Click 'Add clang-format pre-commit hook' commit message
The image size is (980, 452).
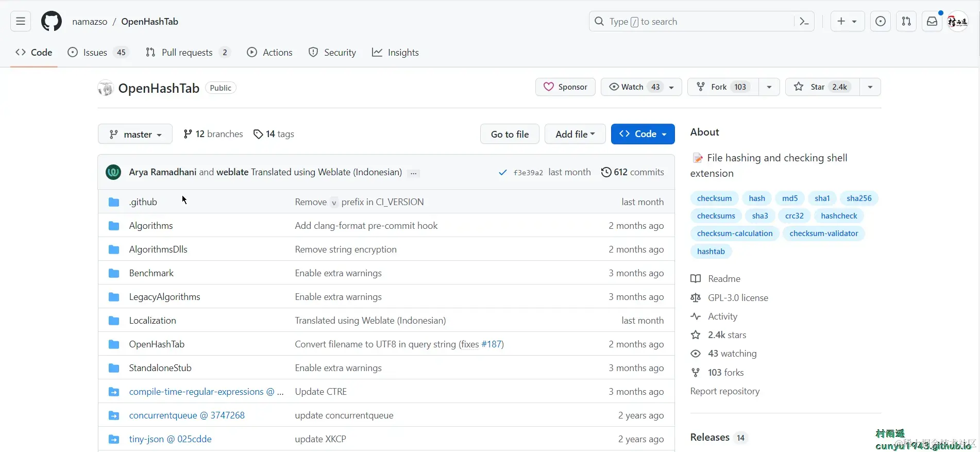366,226
